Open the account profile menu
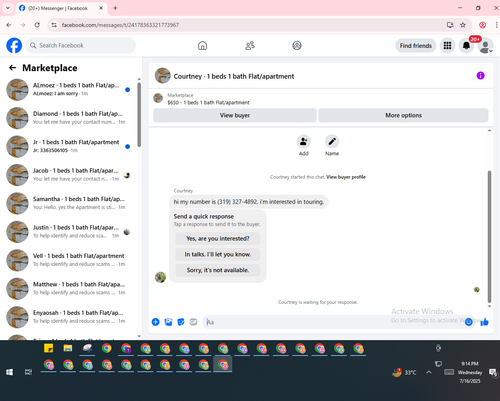 point(485,46)
